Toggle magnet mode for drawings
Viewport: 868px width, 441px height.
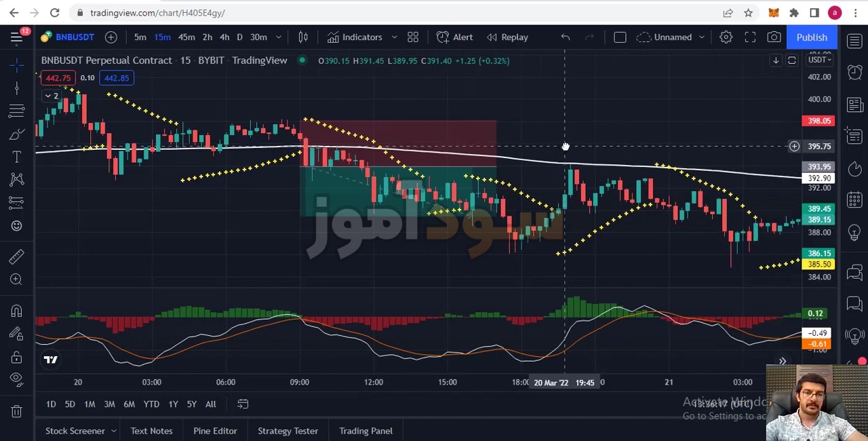tap(17, 311)
